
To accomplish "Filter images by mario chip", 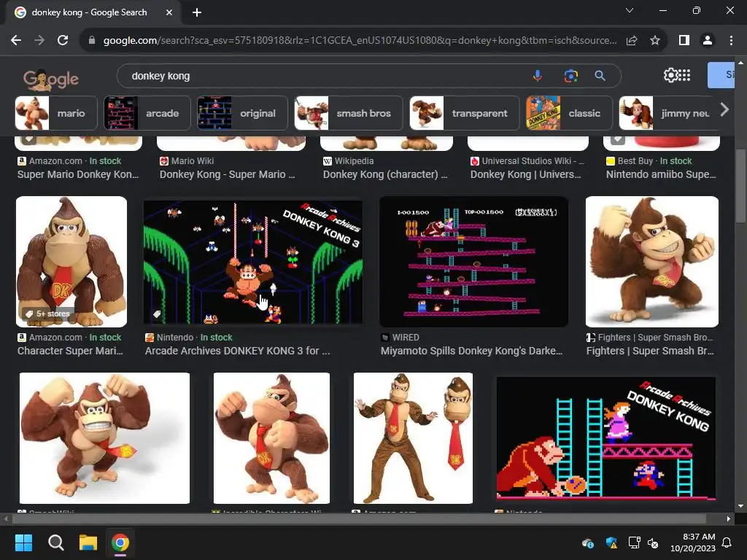I will 56,113.
